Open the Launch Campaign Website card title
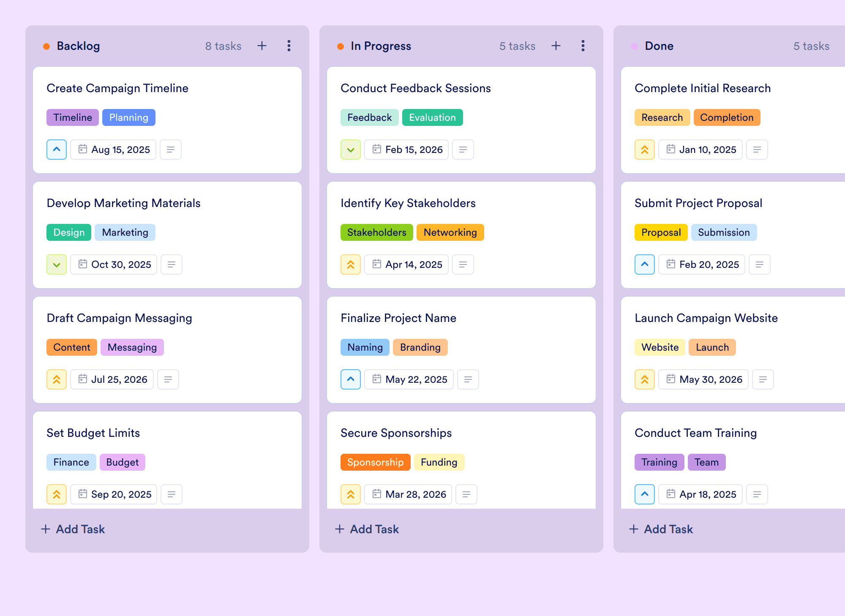845x616 pixels. 706,318
